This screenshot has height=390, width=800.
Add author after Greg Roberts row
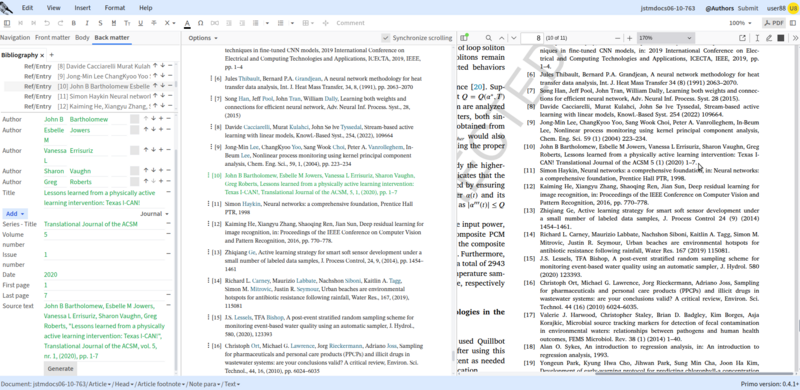161,181
